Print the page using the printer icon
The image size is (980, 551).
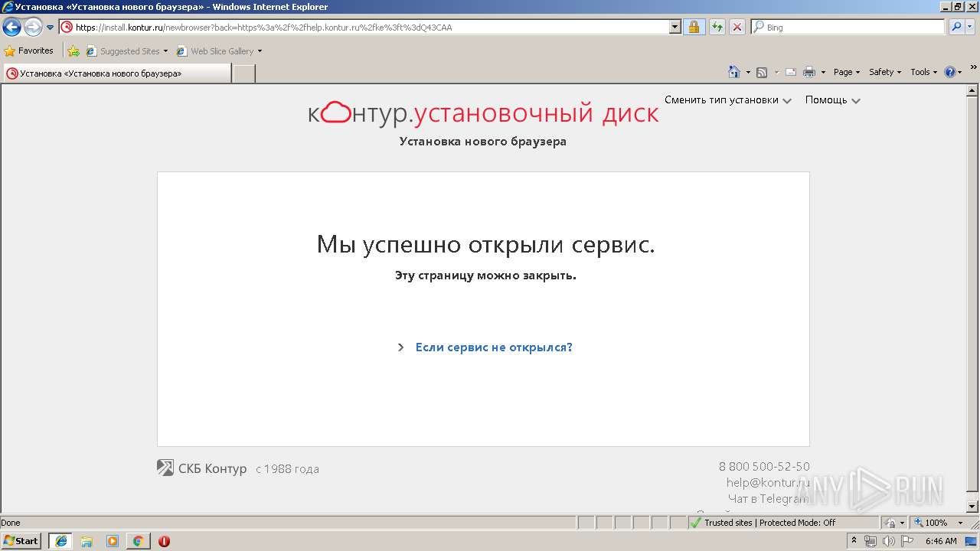[809, 72]
